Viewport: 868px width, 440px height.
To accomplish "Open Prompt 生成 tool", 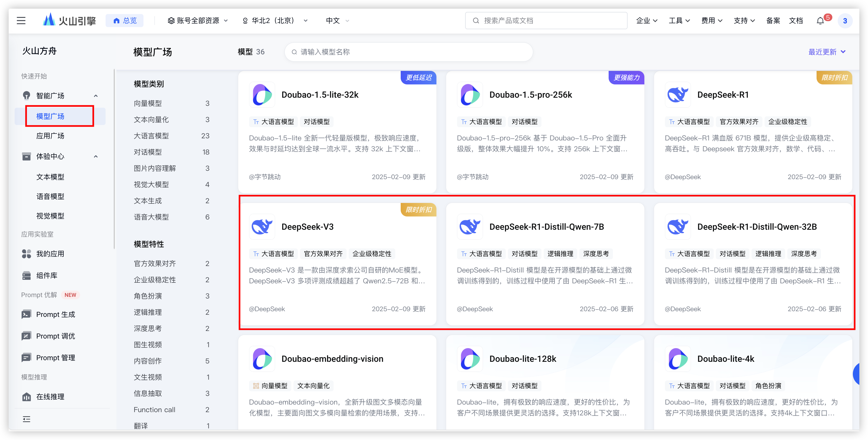I will point(56,314).
